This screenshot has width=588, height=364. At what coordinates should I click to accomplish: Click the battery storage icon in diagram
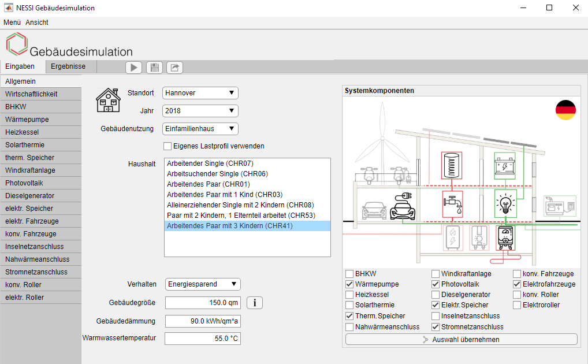click(x=505, y=166)
